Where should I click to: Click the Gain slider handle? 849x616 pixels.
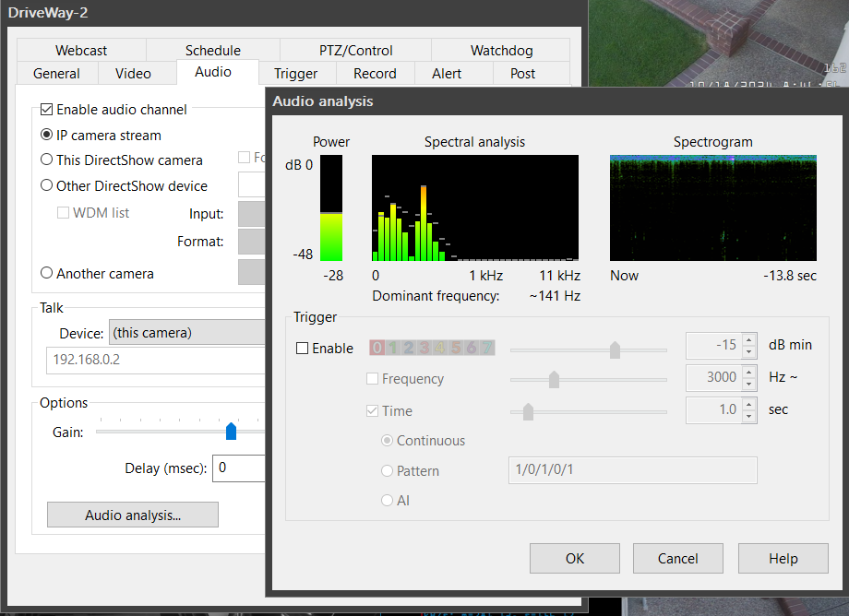click(x=232, y=432)
